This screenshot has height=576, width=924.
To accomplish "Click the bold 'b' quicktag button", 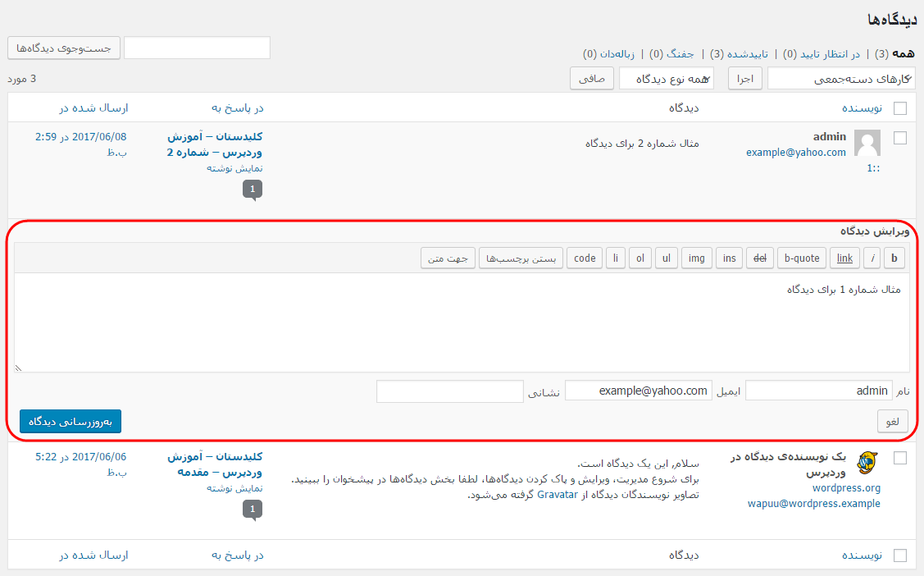I will pos(894,258).
